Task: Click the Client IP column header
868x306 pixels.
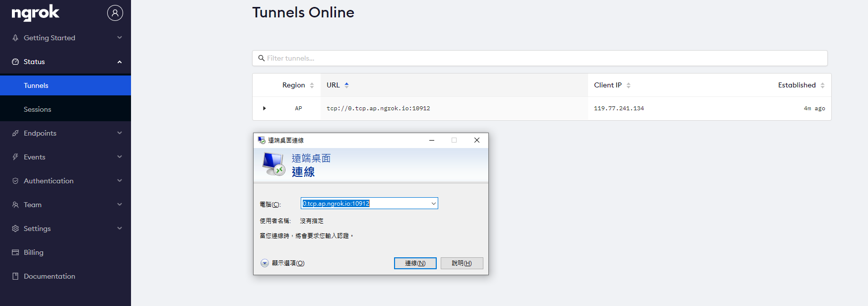Action: click(x=608, y=85)
